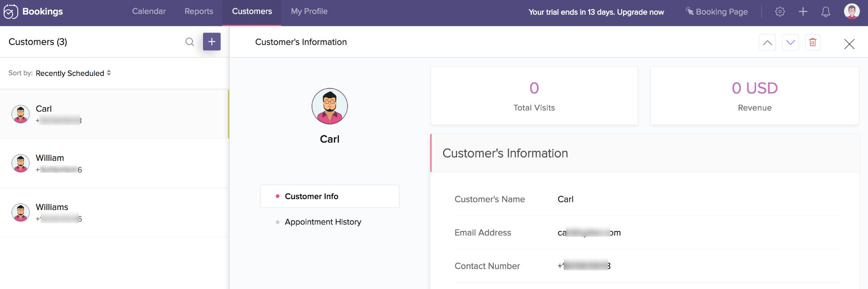Delete customer Carl using trash icon
The height and width of the screenshot is (289, 868).
pos(812,42)
